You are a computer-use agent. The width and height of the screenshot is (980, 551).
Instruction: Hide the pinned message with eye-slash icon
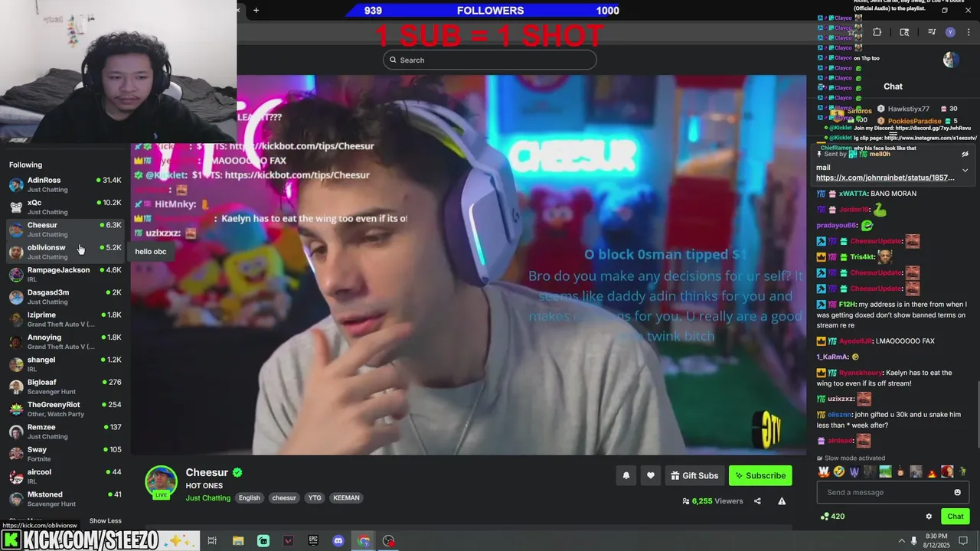tap(965, 154)
